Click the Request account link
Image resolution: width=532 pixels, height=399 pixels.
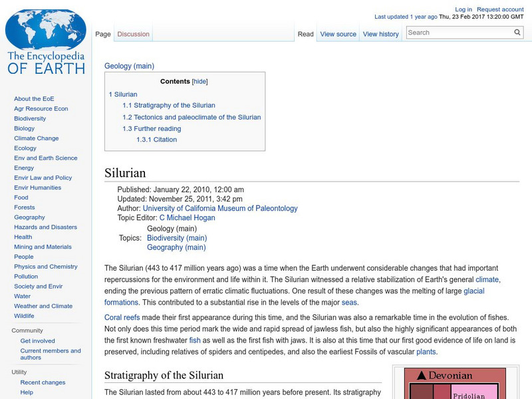pos(500,9)
